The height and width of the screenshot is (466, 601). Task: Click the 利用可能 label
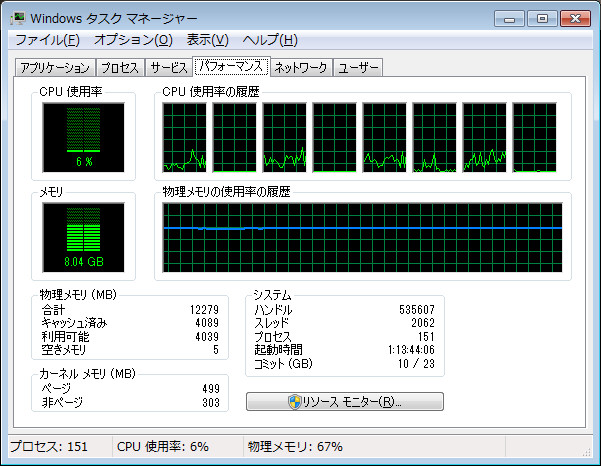click(65, 336)
